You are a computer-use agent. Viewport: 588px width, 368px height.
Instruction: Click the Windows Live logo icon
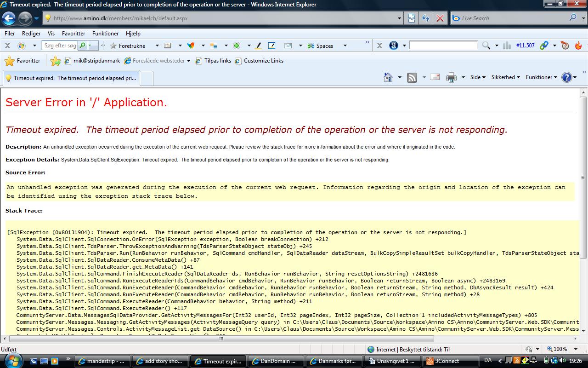[x=21, y=46]
